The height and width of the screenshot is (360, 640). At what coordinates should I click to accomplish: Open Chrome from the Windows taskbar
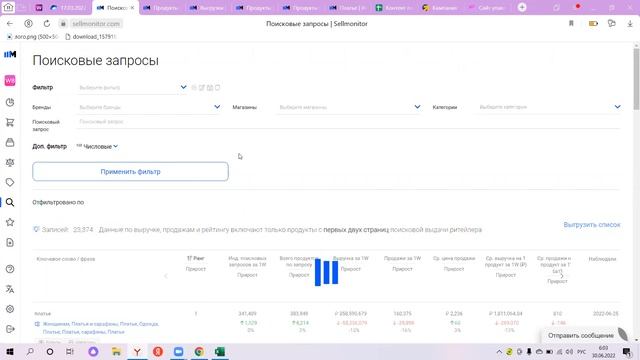[x=199, y=351]
